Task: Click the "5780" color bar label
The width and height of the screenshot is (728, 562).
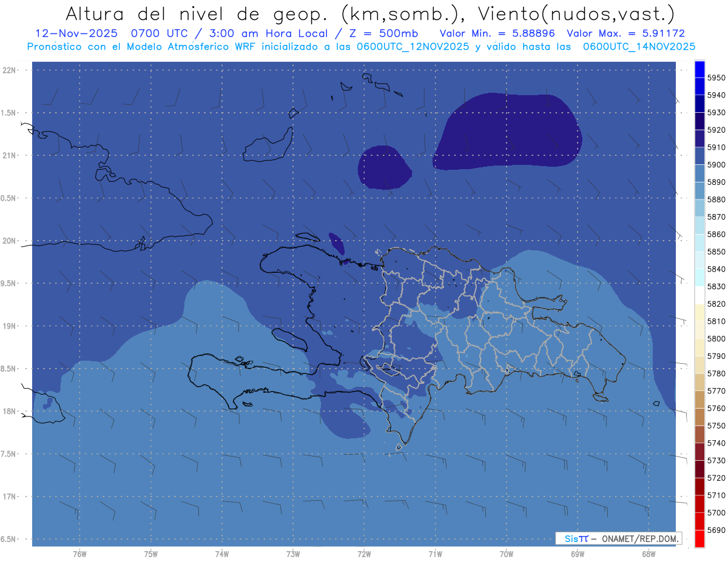Action: (x=716, y=373)
